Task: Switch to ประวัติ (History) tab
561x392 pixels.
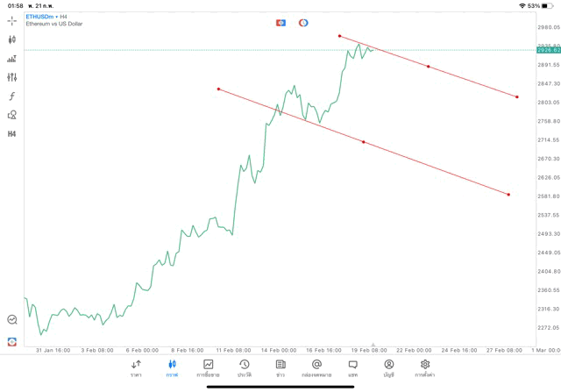Action: tap(245, 367)
